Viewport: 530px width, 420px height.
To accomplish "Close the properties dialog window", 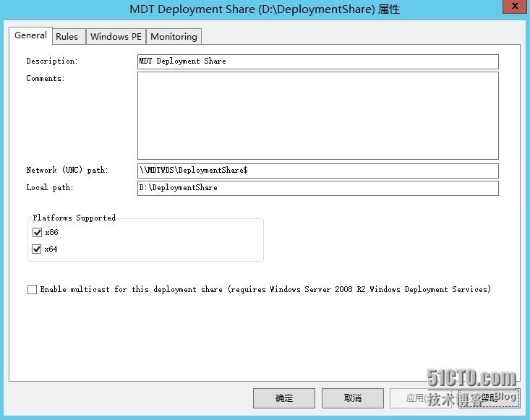I will click(515, 6).
